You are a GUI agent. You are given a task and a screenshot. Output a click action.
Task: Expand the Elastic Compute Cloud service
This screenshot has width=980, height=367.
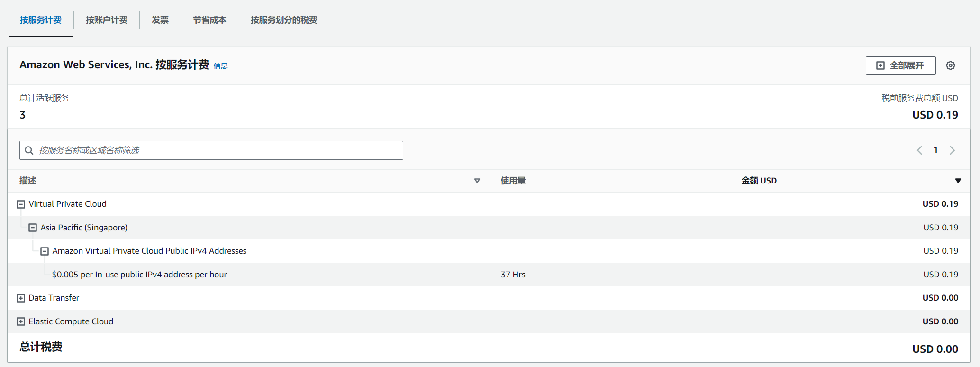(21, 321)
